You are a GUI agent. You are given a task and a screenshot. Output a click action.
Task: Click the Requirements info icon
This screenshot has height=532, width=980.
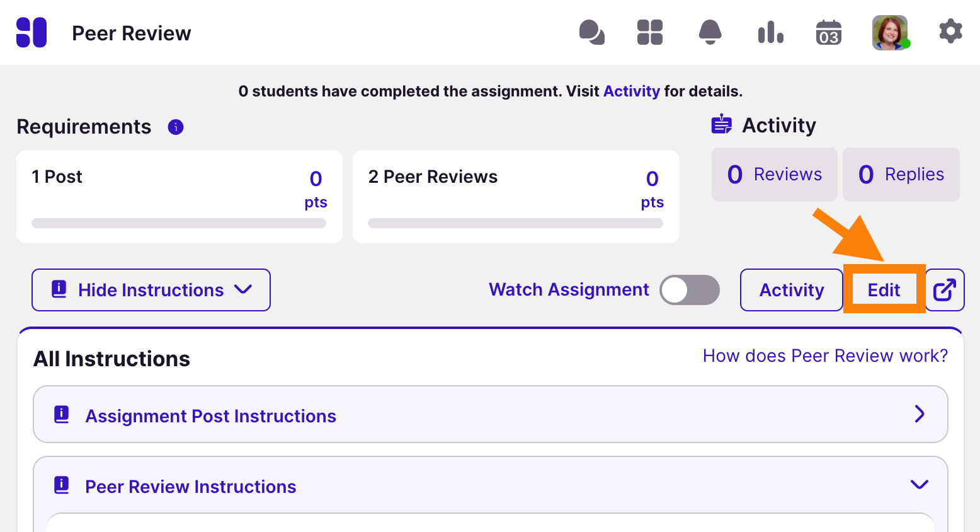(176, 127)
